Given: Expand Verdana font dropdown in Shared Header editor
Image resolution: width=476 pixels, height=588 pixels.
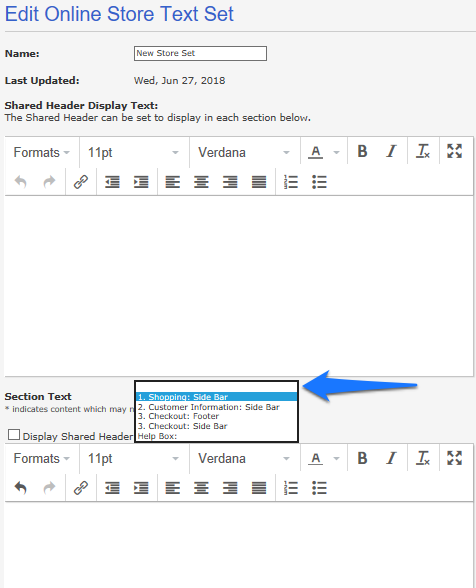Looking at the screenshot, I should 244,152.
